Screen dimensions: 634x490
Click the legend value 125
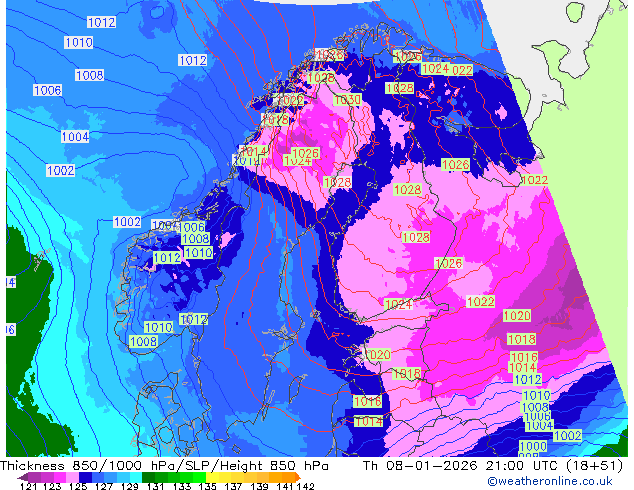[x=78, y=486]
